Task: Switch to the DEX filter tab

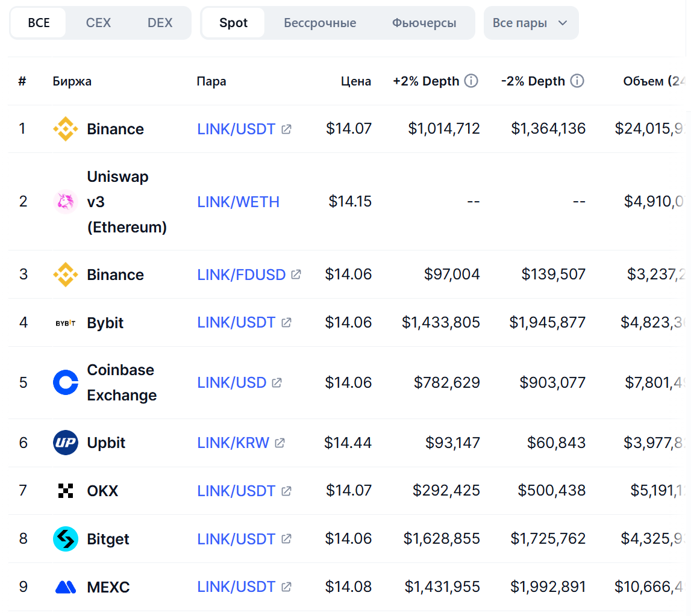Action: (x=160, y=23)
